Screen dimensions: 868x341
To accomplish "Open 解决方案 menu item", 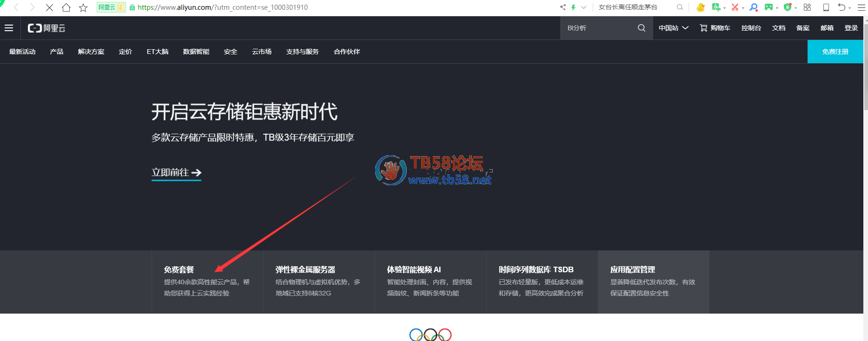I will click(x=91, y=52).
